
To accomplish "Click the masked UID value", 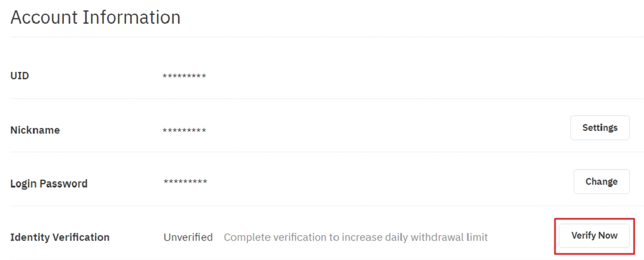I will 184,76.
